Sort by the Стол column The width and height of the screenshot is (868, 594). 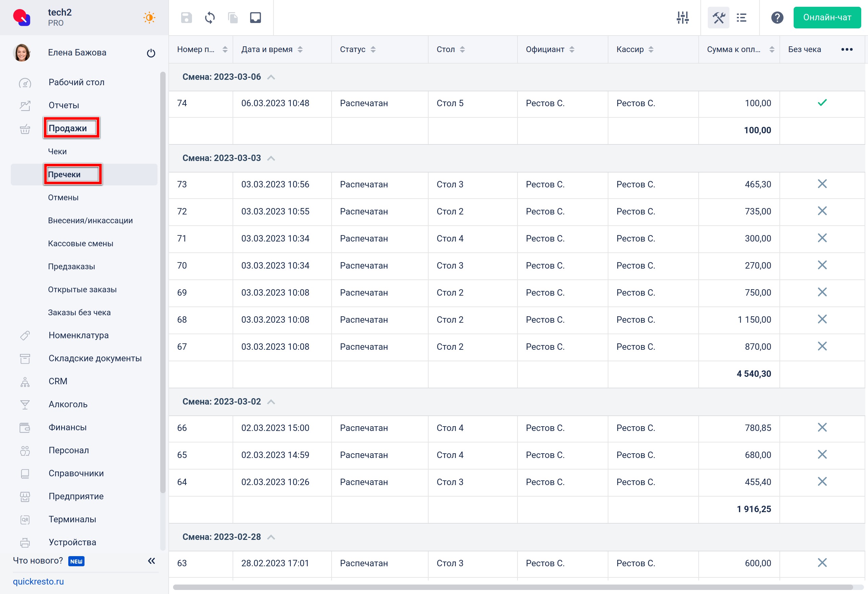click(x=462, y=49)
